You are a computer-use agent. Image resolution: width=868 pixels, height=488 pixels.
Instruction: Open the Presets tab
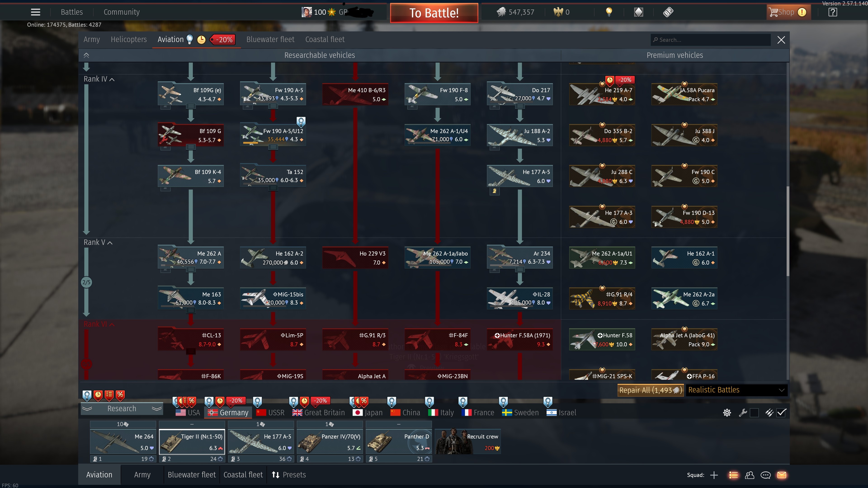point(289,475)
